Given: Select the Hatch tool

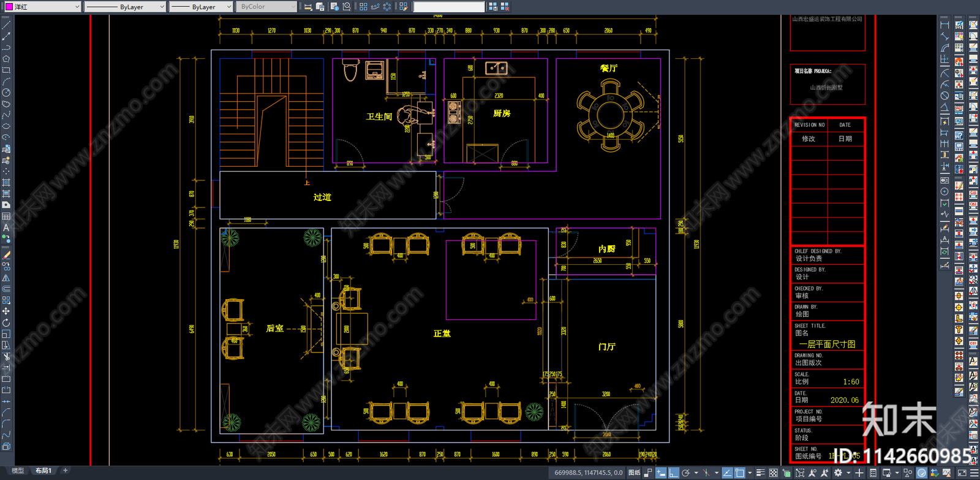Looking at the screenshot, I should [x=6, y=182].
